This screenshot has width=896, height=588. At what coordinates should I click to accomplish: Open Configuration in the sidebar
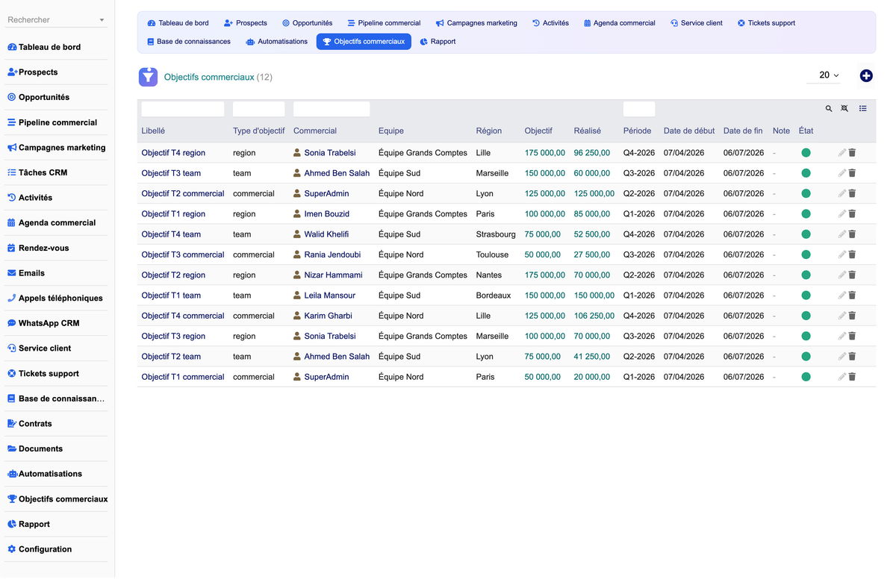coord(57,549)
